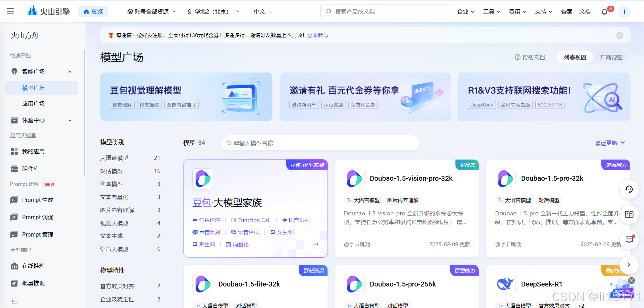The image size is (644, 308).
Task: Click the Doubao-1.5-lite-32k model logo
Action: [x=203, y=284]
